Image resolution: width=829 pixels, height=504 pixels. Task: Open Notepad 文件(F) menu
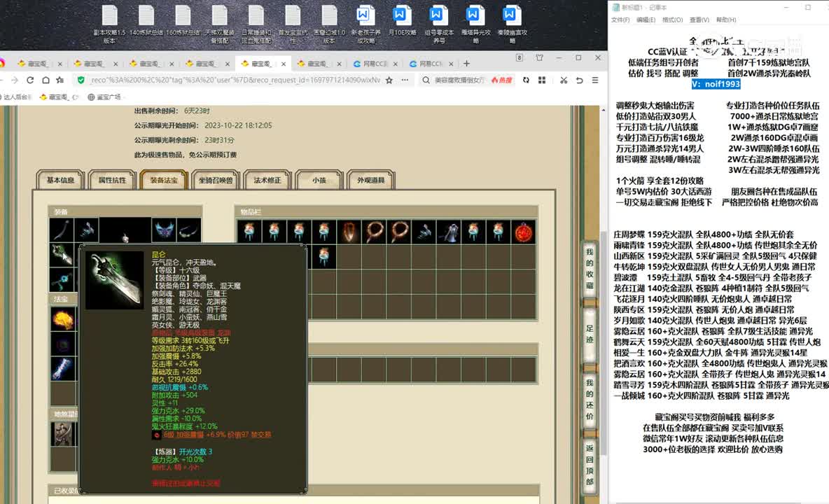pyautogui.click(x=620, y=20)
